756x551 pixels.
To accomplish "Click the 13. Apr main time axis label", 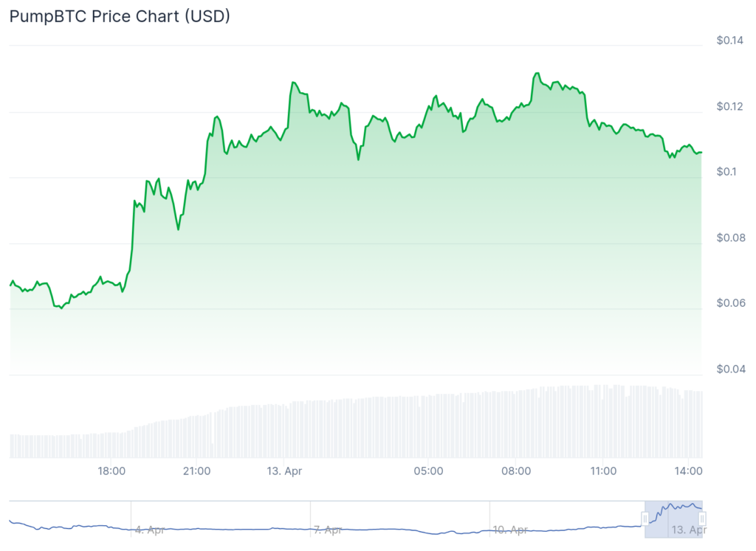I will (x=285, y=471).
